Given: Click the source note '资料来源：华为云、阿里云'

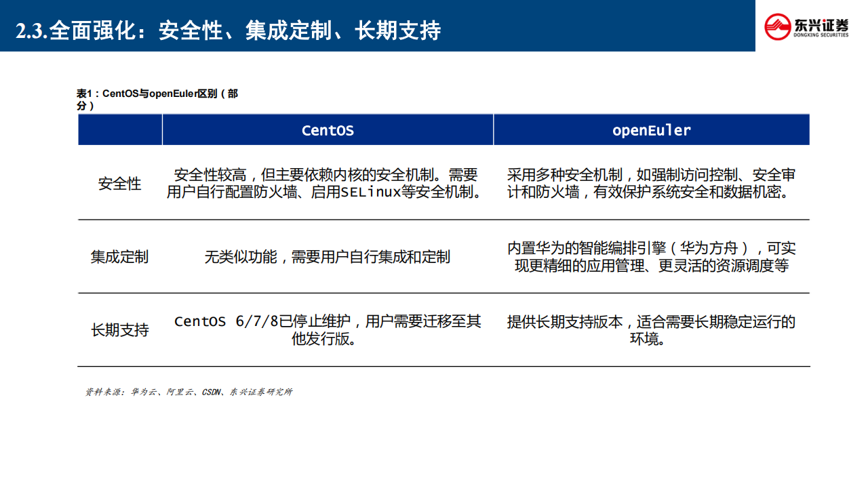Looking at the screenshot, I should tap(189, 392).
